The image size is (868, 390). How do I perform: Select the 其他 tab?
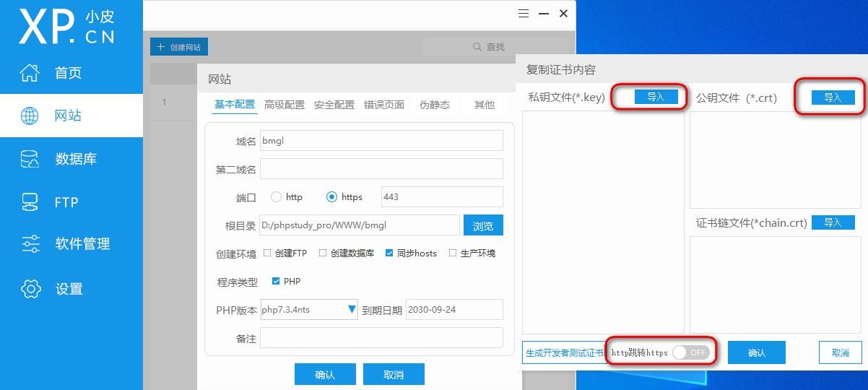click(485, 105)
